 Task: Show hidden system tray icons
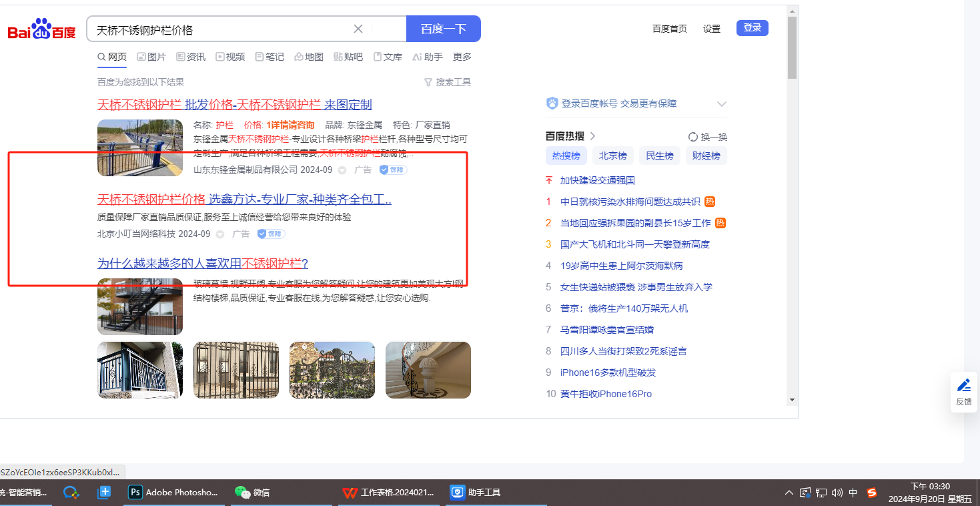pyautogui.click(x=789, y=493)
